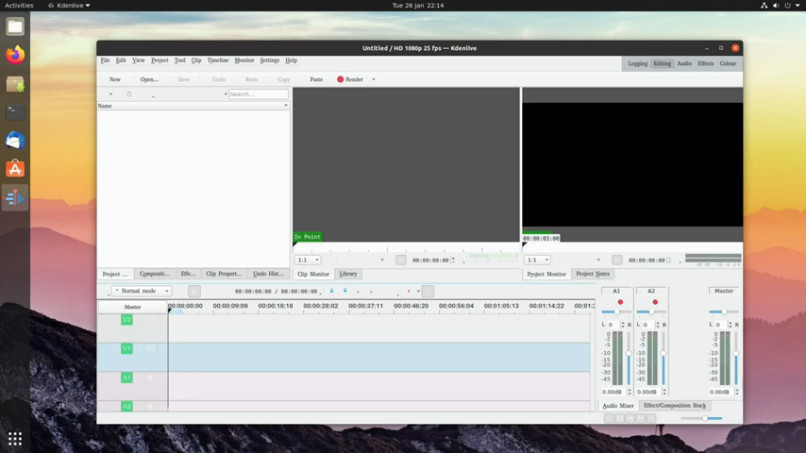Open the Clip Properties tab

tap(224, 274)
